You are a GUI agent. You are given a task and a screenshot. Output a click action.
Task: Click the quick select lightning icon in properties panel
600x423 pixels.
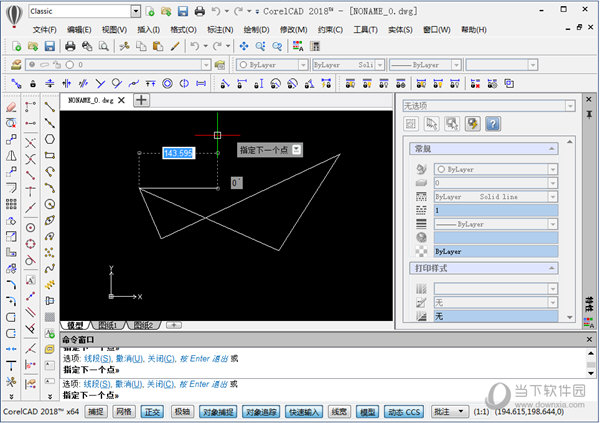point(473,123)
